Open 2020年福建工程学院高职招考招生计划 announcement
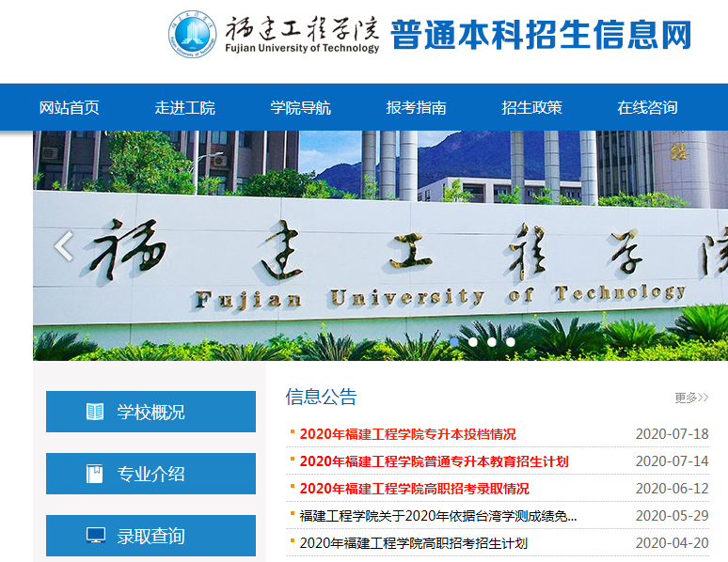This screenshot has width=728, height=562. [x=414, y=543]
